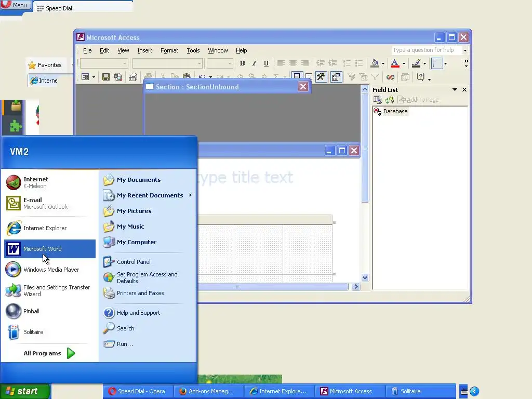Open Run... from Start menu

(x=148, y=344)
